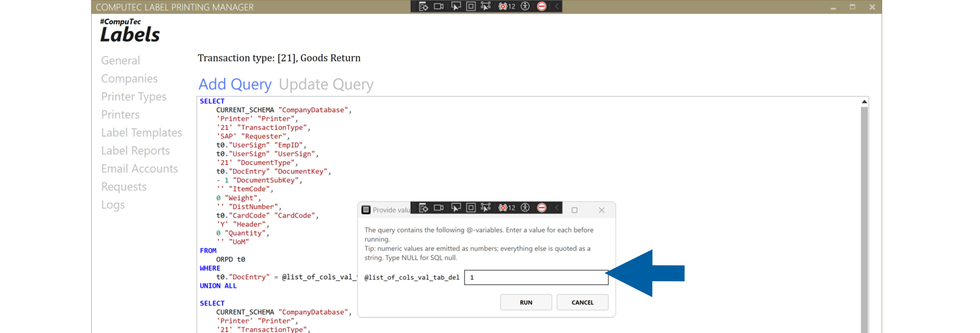The image size is (980, 333).
Task: Click the first SELECT keyword in the query
Action: point(212,101)
